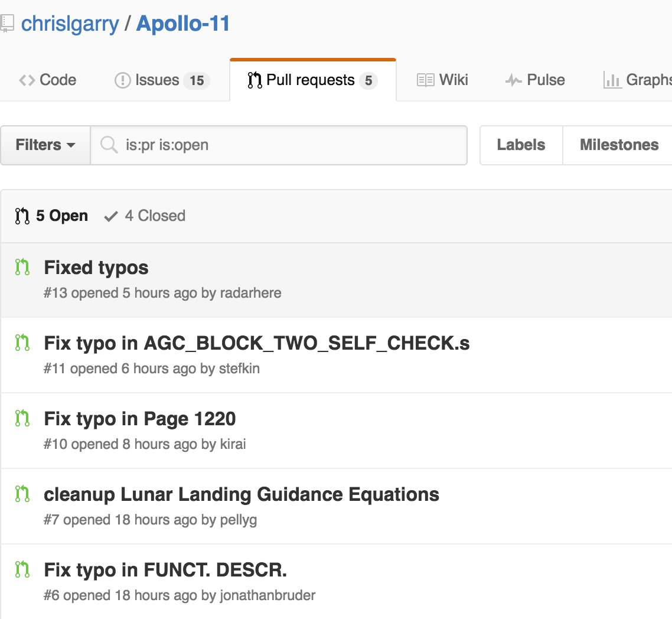Open the Apollo-11 repository link
Image resolution: width=672 pixels, height=619 pixels.
[183, 24]
